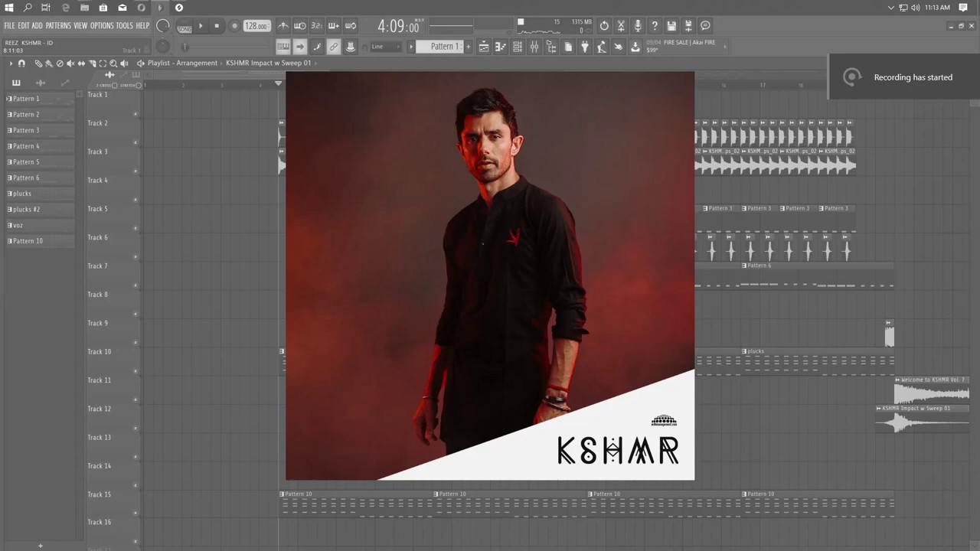Toggle overdub blend recording icon
980x551 pixels.
[334, 26]
